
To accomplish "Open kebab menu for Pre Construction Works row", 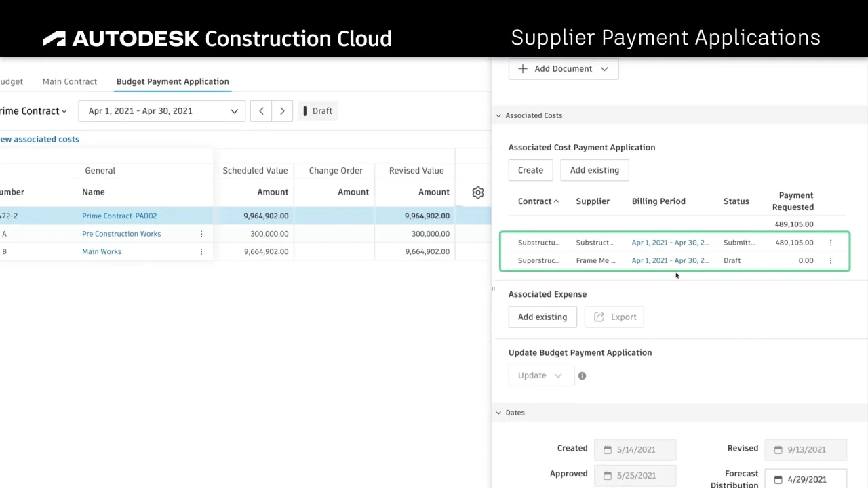I will click(201, 234).
